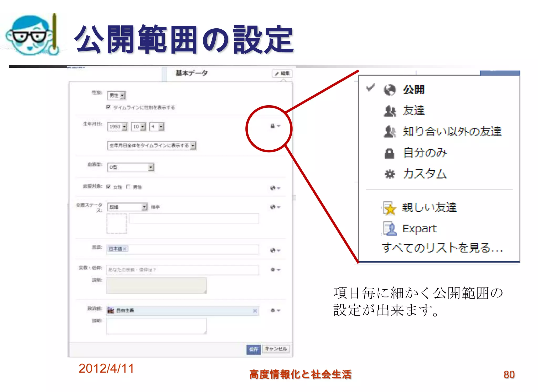
Task: Open the globe privacy selector for 恋愛対象
Action: point(275,188)
